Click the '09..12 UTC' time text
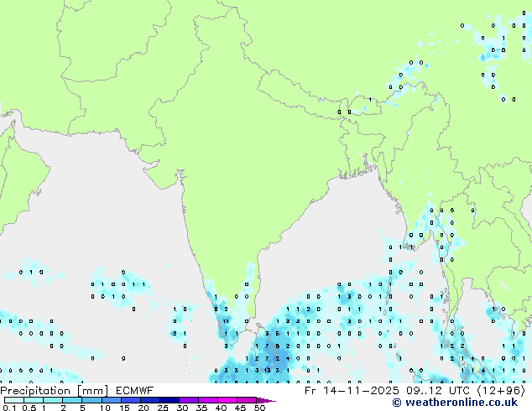This screenshot has width=532, height=411. click(438, 391)
